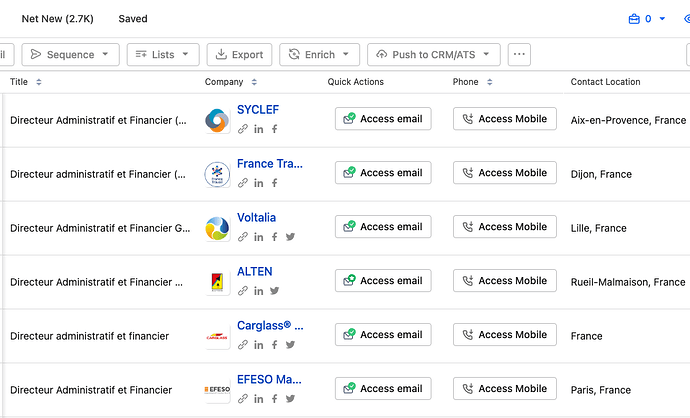Sort the table by Phone column
Image resolution: width=690 pixels, height=418 pixels.
pyautogui.click(x=489, y=82)
